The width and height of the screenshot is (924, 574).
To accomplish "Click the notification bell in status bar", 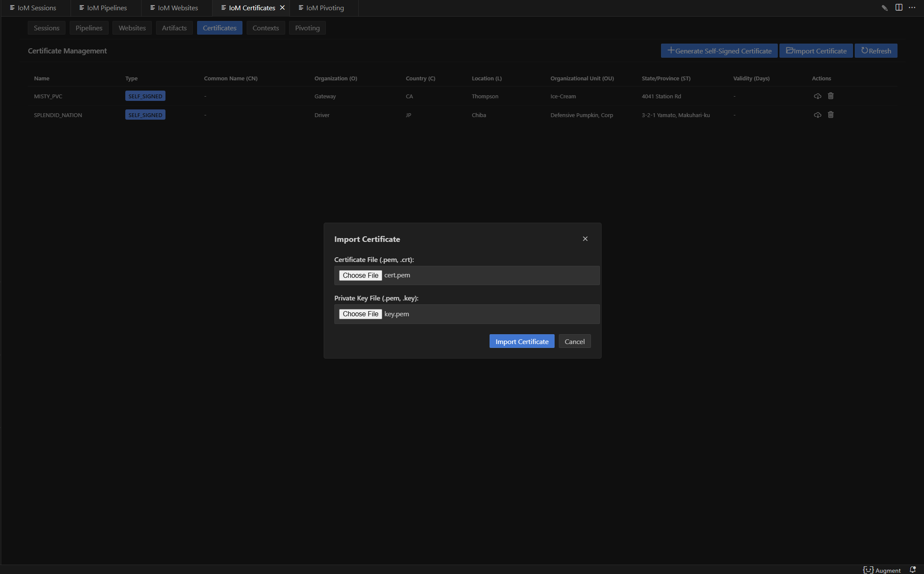I will click(912, 570).
